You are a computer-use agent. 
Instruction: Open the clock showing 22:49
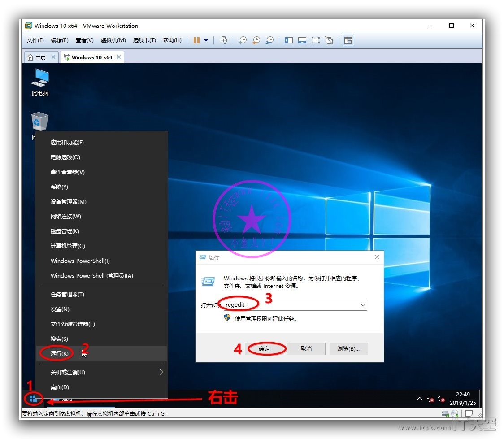click(463, 399)
